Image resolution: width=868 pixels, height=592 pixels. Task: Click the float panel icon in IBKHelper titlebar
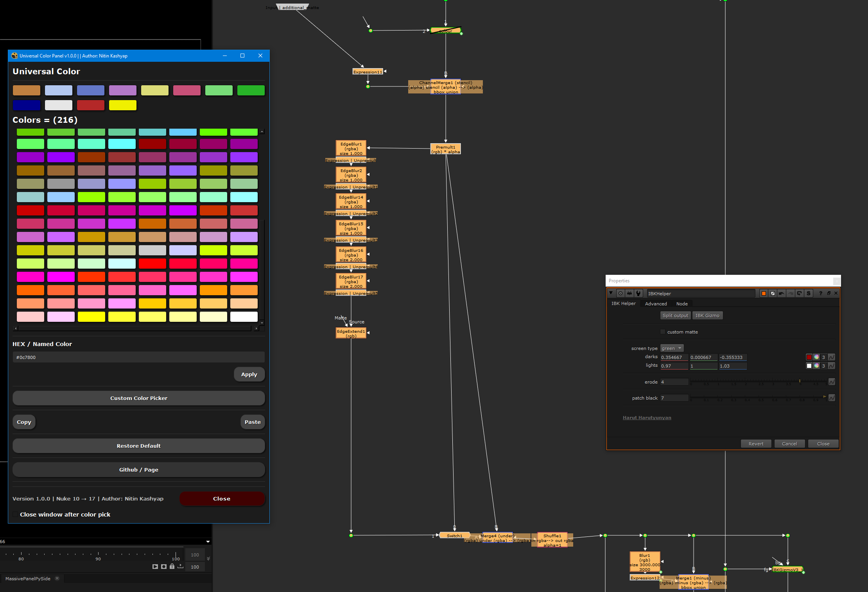[x=829, y=293]
